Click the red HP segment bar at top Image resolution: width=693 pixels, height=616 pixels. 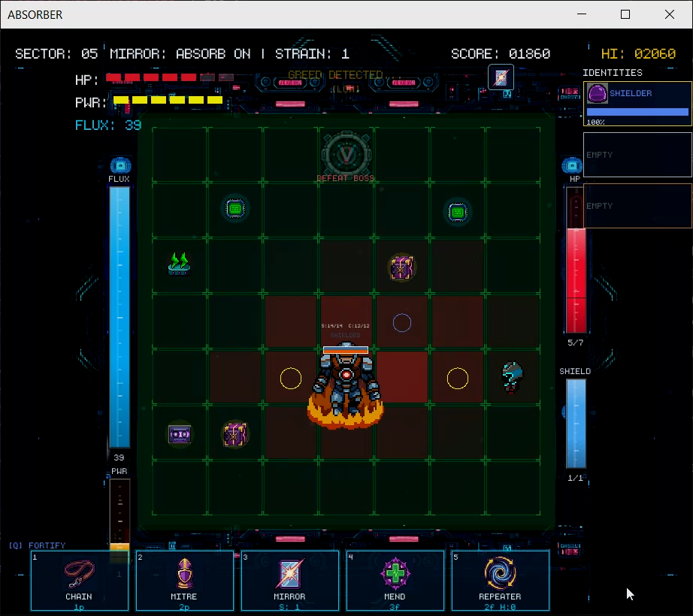170,77
